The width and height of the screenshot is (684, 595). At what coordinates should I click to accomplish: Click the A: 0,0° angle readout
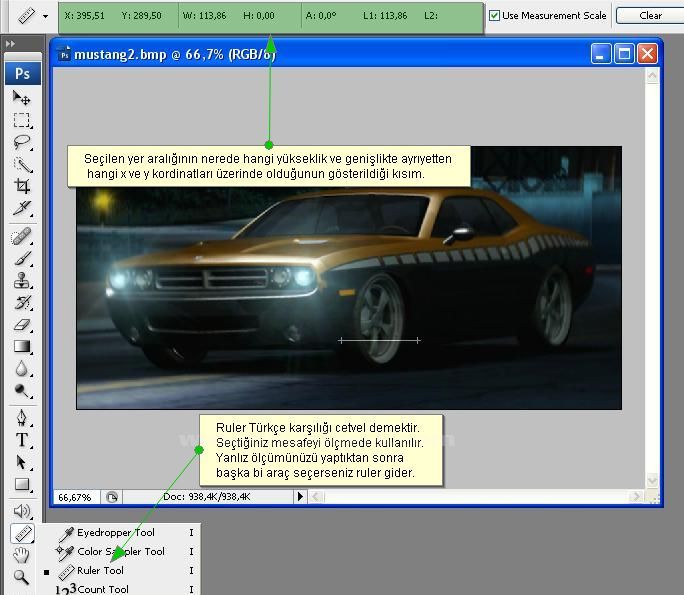(321, 16)
